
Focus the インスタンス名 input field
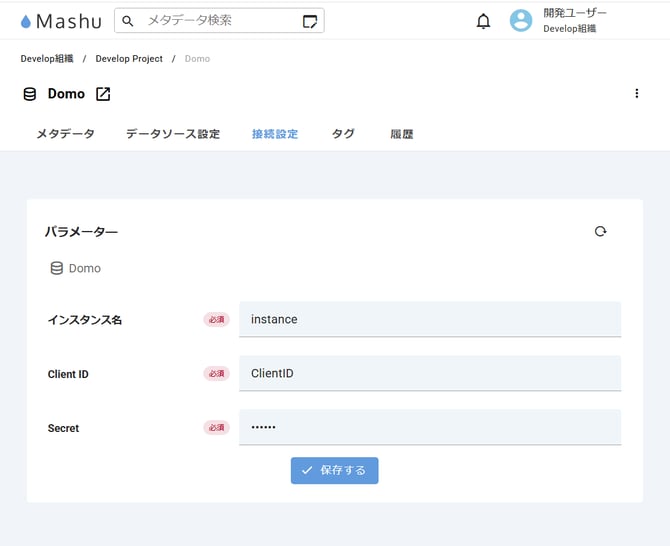click(430, 319)
